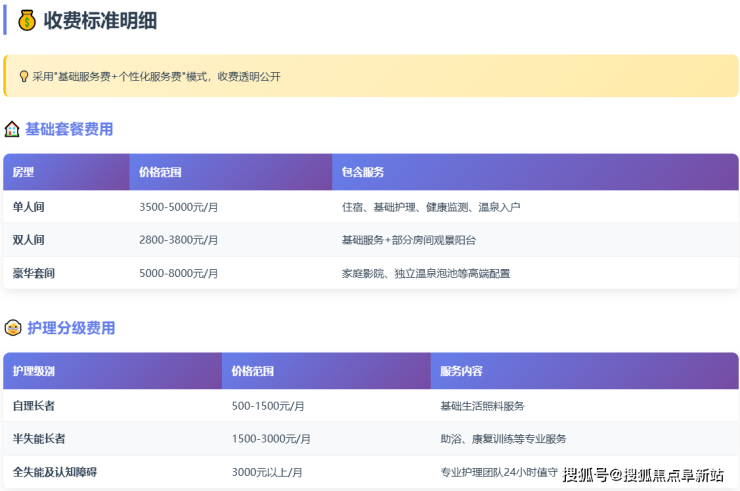Click the 护理分级费用 section title

click(70, 328)
